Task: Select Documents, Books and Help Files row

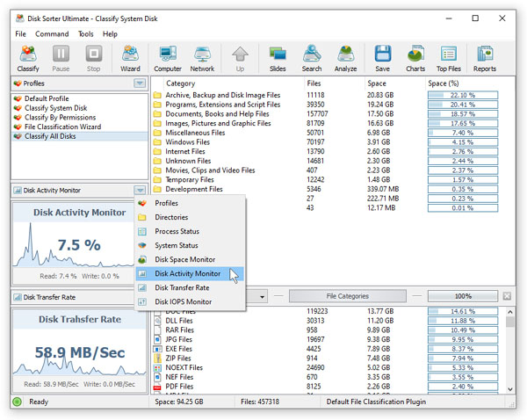Action: (325, 114)
